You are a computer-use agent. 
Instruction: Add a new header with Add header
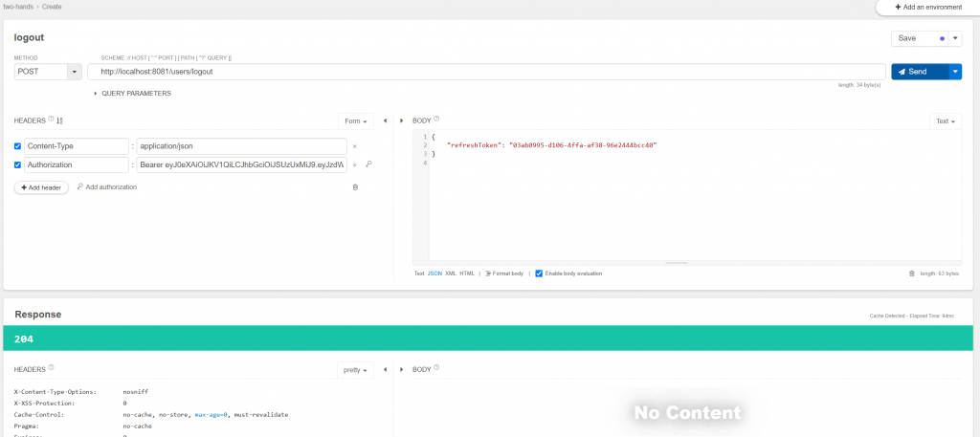[x=41, y=187]
